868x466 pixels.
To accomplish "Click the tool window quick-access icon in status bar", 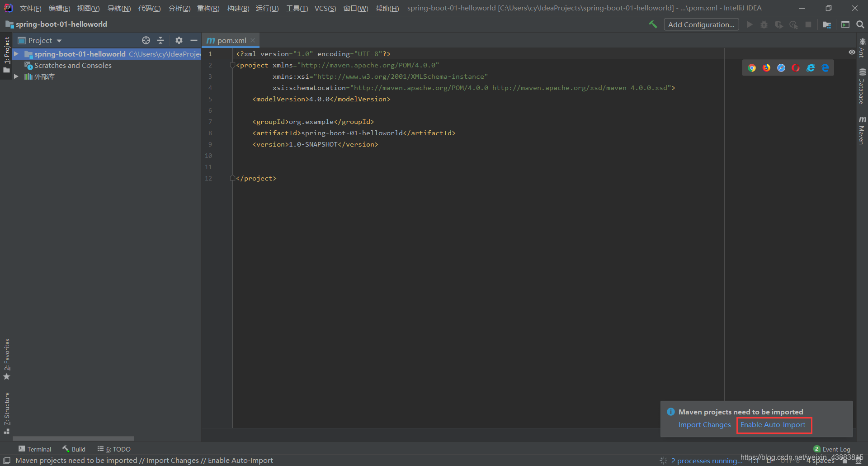I will click(x=7, y=461).
